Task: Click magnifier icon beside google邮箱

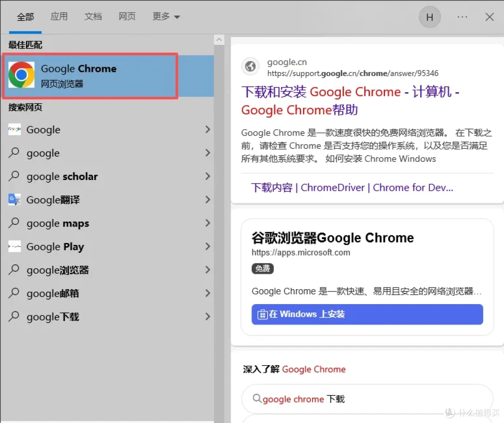Action: [x=14, y=293]
